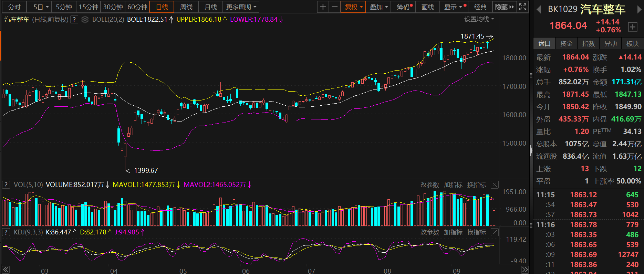The image size is (644, 274).
Task: Enter fullscreen chart mode
Action: 523,7
